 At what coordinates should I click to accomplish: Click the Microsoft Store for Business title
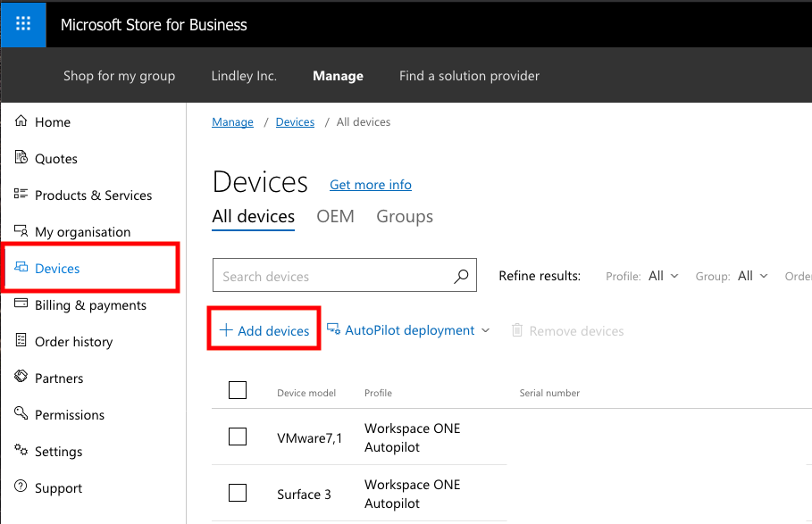[x=154, y=25]
